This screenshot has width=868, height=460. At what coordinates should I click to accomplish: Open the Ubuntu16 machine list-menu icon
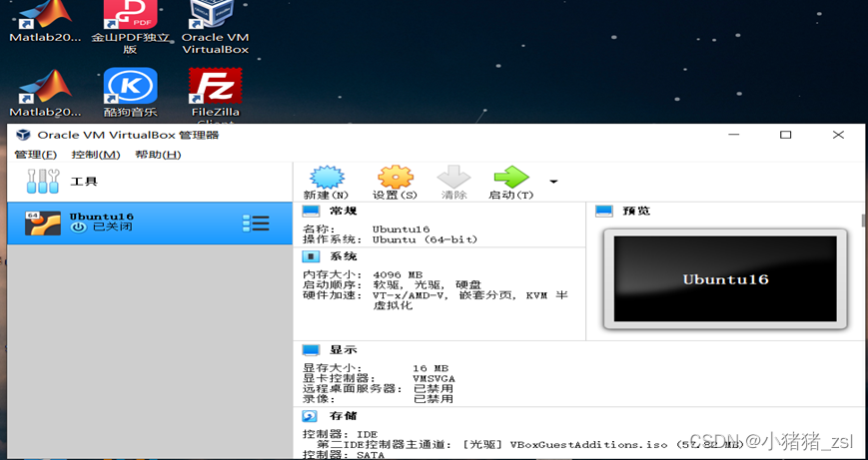click(x=256, y=224)
